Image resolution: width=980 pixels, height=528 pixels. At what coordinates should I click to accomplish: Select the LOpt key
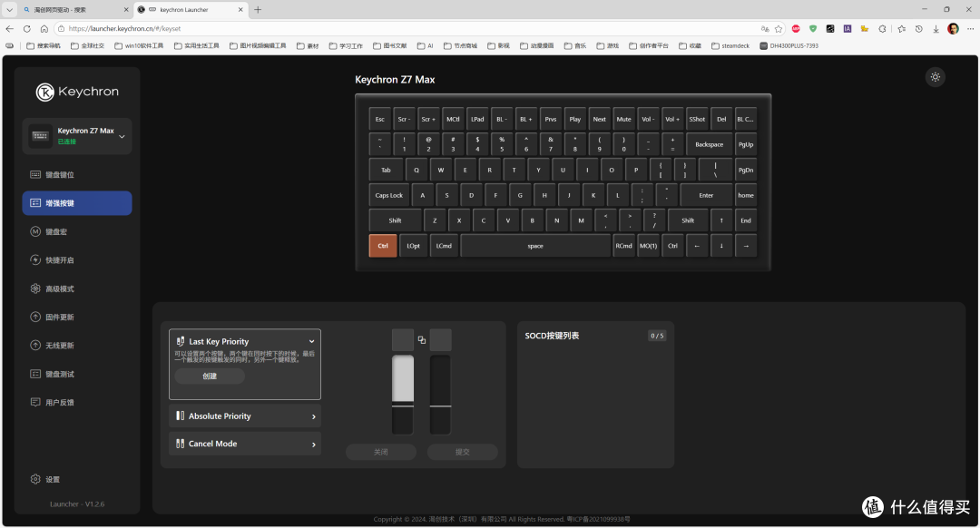[413, 246]
